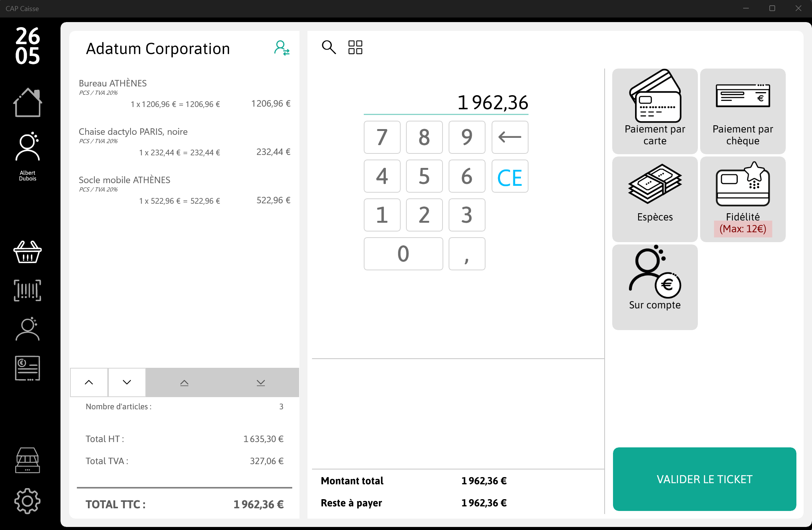Tap keypad digit 8

[424, 137]
